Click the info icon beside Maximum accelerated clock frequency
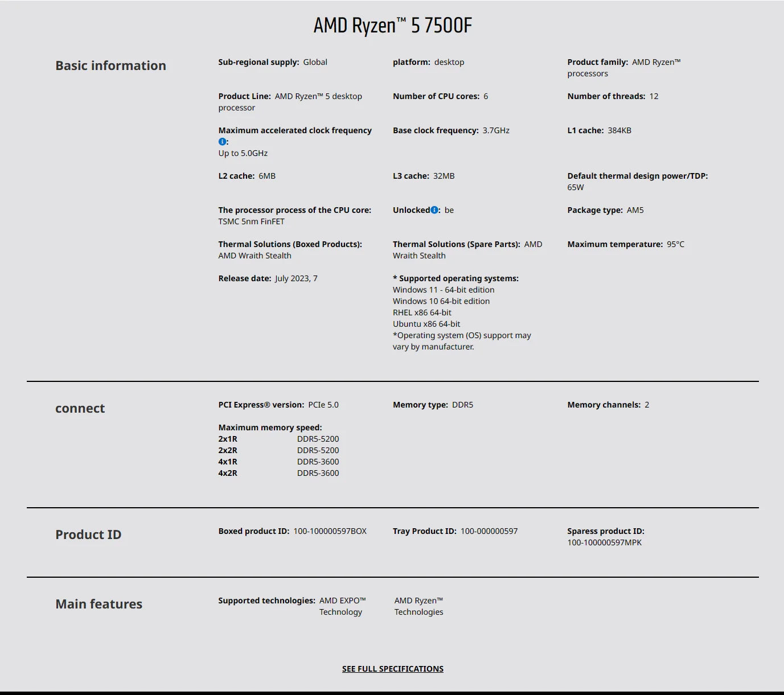This screenshot has width=784, height=695. point(222,141)
